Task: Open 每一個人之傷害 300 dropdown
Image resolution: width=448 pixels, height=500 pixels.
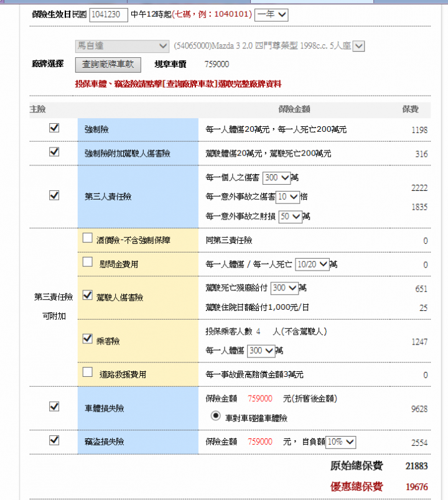Action: pyautogui.click(x=276, y=178)
